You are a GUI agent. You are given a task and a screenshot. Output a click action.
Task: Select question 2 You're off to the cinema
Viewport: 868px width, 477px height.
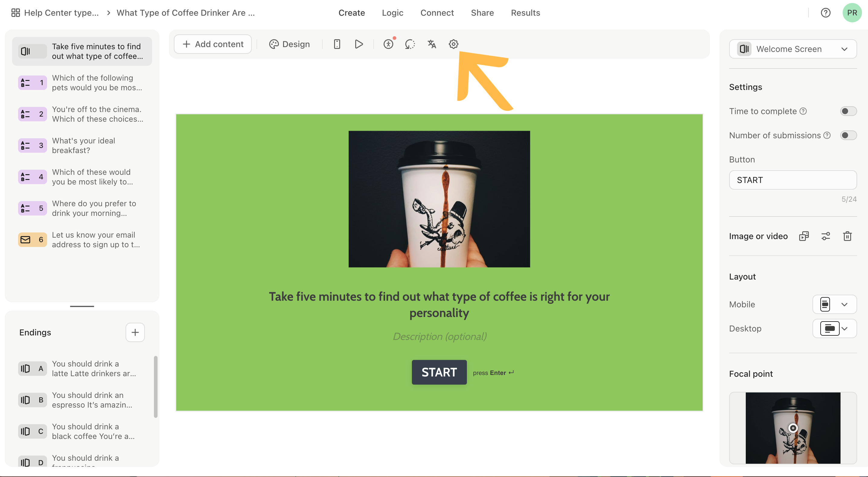click(82, 114)
